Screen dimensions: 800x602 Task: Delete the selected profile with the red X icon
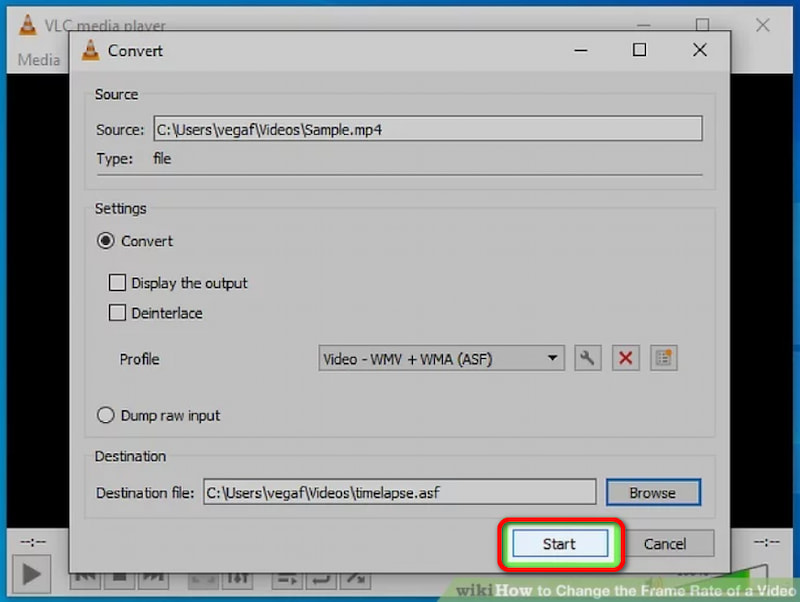tap(625, 358)
